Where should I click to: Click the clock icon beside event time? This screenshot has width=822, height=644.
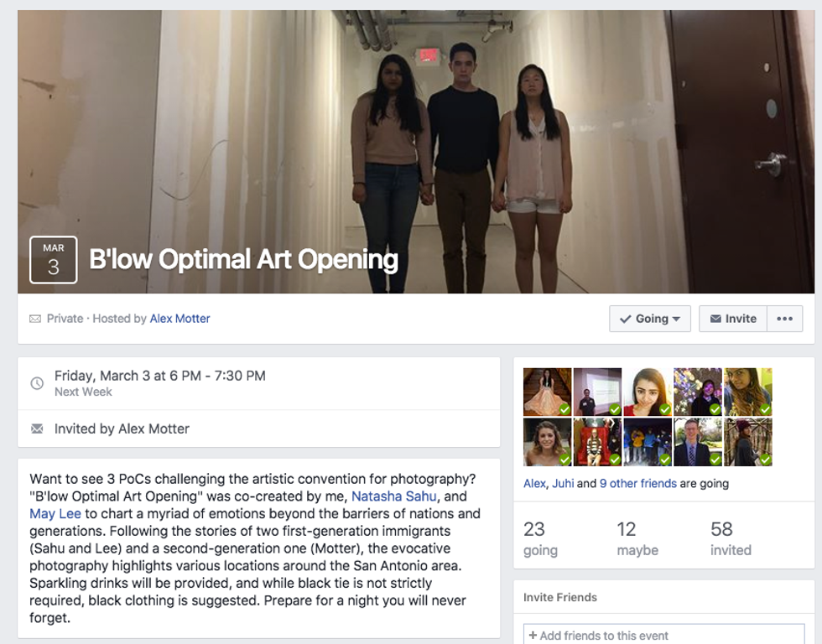pyautogui.click(x=37, y=383)
